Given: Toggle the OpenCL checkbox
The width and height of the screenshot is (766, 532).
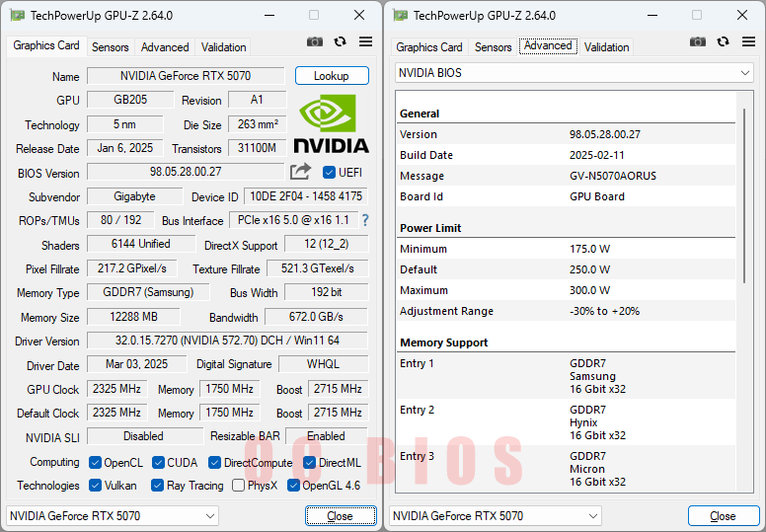Looking at the screenshot, I should pyautogui.click(x=96, y=463).
